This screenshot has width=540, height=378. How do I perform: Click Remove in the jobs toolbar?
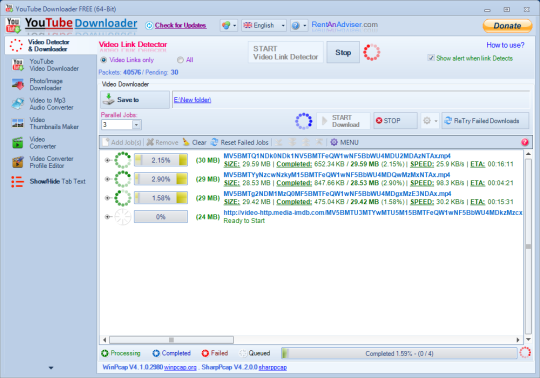(x=162, y=142)
